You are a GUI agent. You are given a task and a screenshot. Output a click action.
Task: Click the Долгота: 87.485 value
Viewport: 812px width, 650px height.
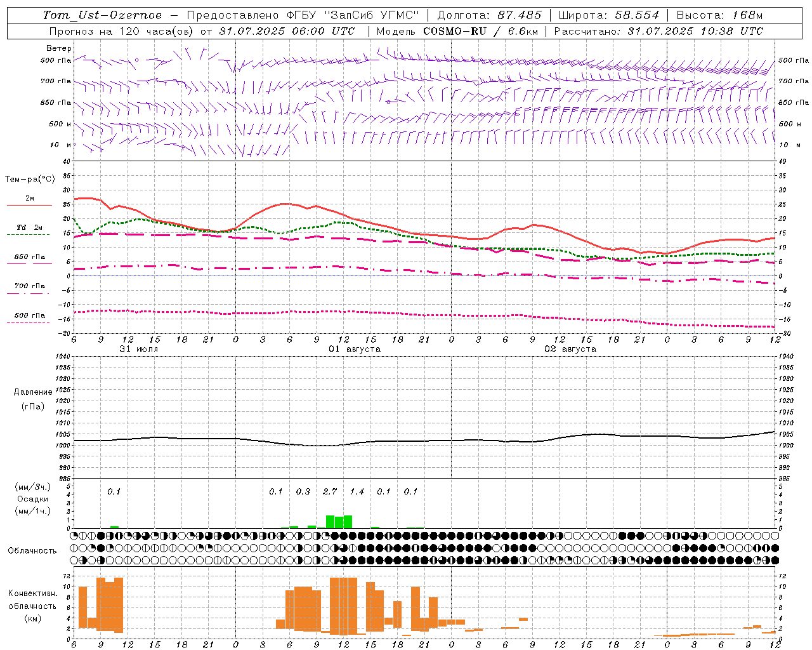pos(489,15)
